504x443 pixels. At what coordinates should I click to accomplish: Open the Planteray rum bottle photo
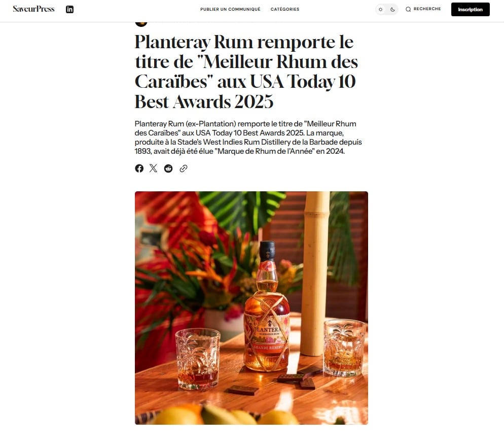251,308
